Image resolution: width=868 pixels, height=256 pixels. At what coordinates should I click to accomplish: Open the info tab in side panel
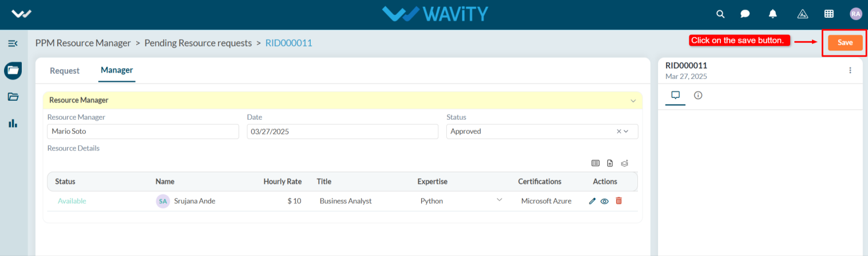[x=698, y=96]
